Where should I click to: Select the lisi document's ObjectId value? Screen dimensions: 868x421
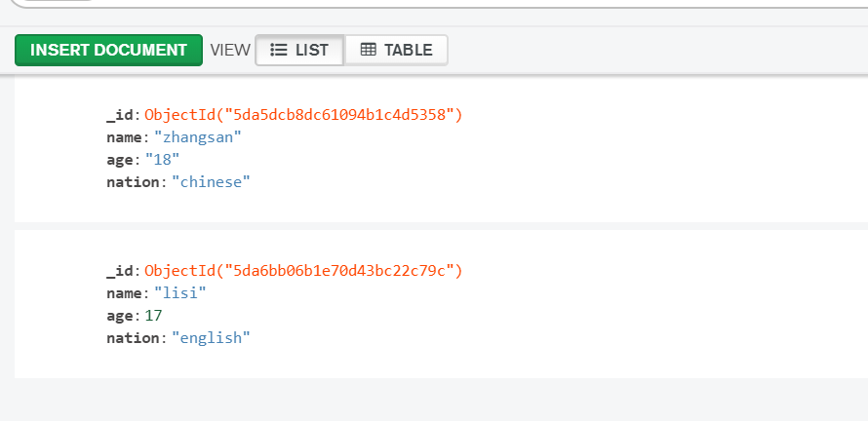coord(303,271)
